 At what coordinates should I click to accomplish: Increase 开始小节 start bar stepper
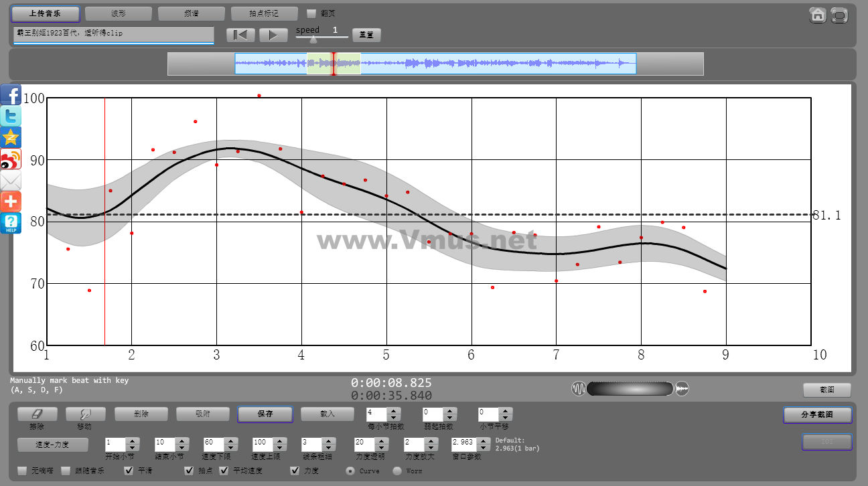[x=133, y=441]
